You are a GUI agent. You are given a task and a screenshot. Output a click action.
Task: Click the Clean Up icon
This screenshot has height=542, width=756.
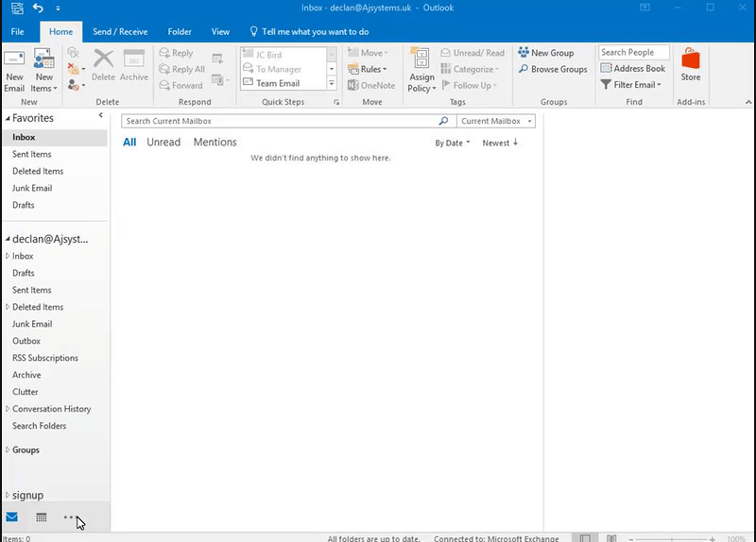(x=77, y=69)
